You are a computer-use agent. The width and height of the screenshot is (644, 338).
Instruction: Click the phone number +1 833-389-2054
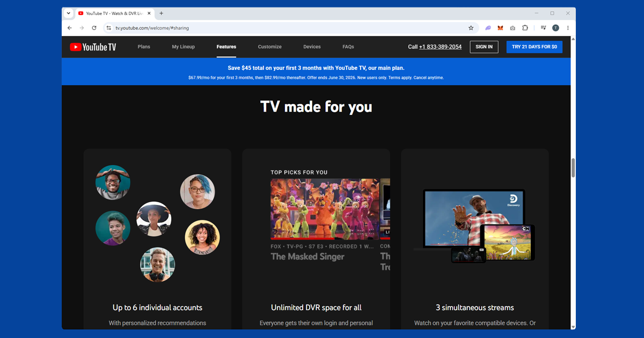(x=440, y=47)
